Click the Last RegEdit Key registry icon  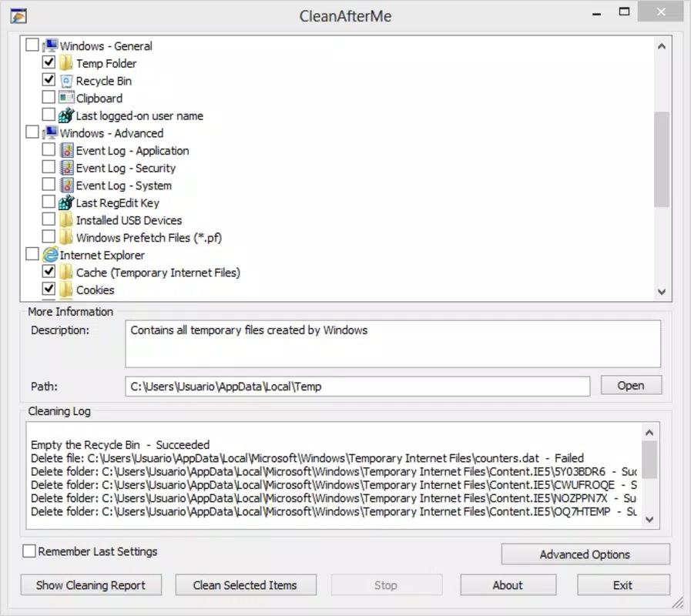point(66,203)
